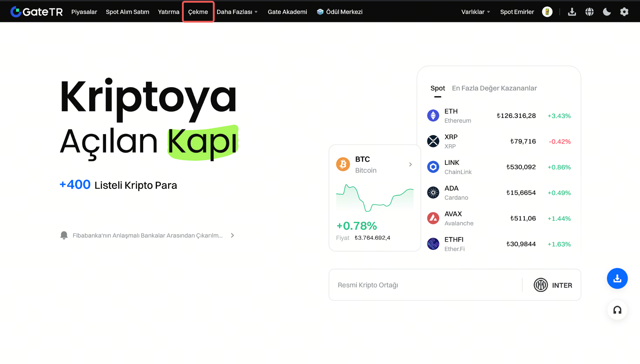The height and width of the screenshot is (364, 640).
Task: Toggle dark mode with moon icon
Action: click(607, 12)
